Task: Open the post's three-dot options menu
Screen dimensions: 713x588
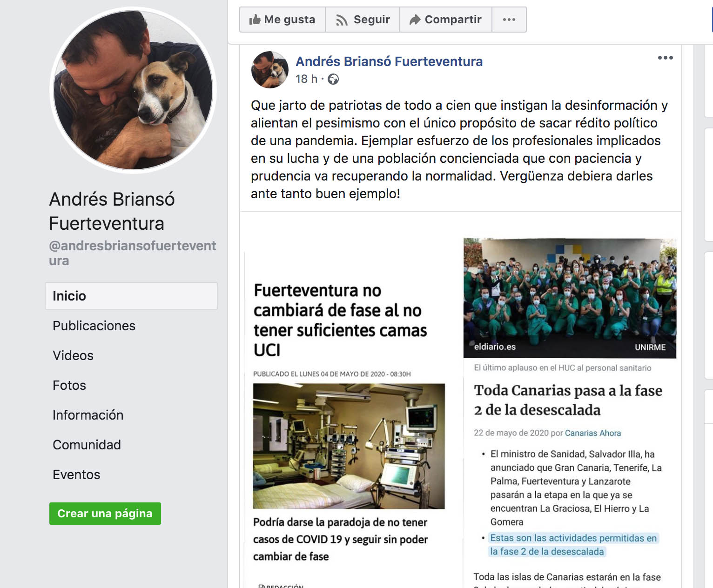Action: point(665,58)
